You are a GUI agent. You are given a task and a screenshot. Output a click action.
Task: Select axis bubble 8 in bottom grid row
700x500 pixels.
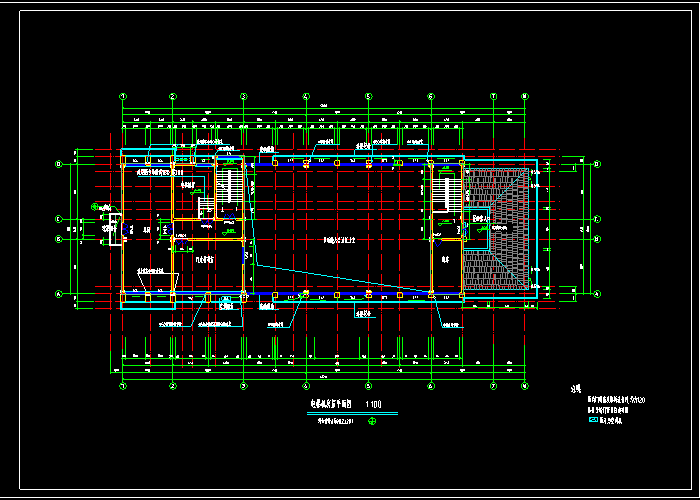pyautogui.click(x=524, y=385)
